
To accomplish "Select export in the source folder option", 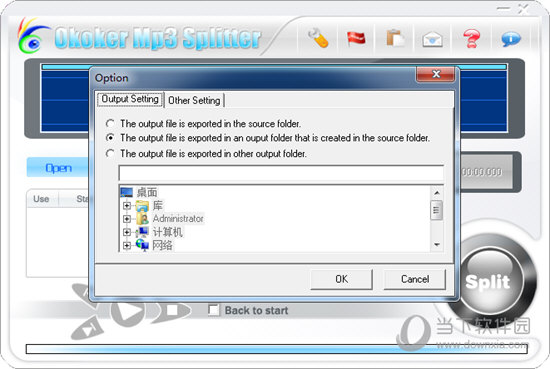I will [x=110, y=123].
